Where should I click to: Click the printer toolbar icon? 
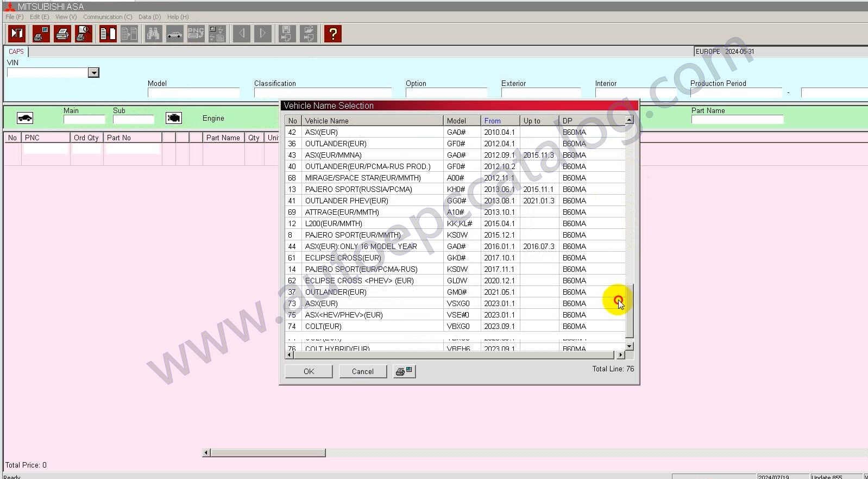pos(62,34)
